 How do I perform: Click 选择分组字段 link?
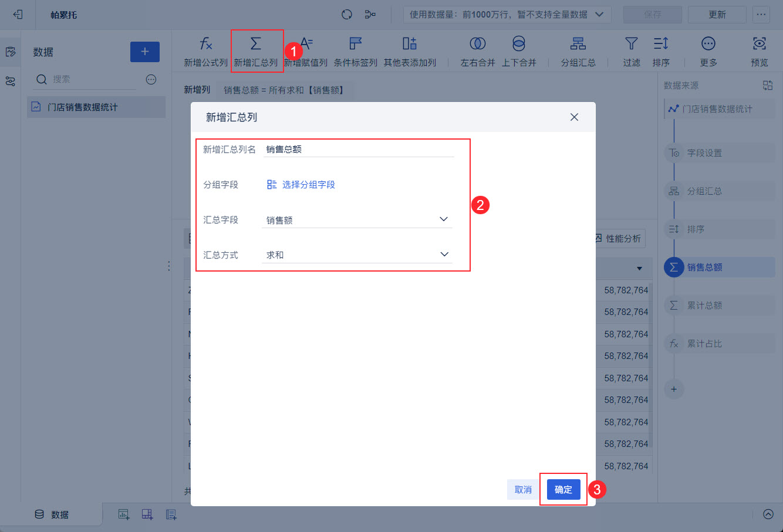(301, 184)
